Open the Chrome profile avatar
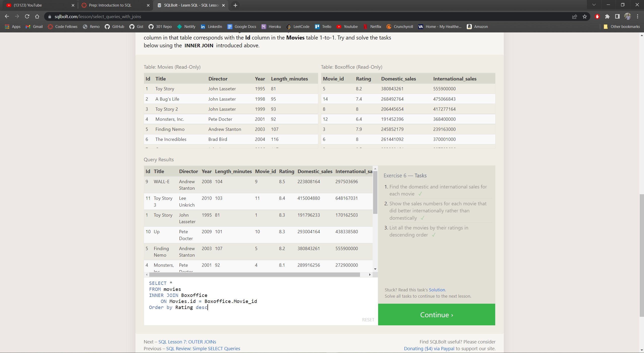Screen dimensions: 644x353 (627, 17)
